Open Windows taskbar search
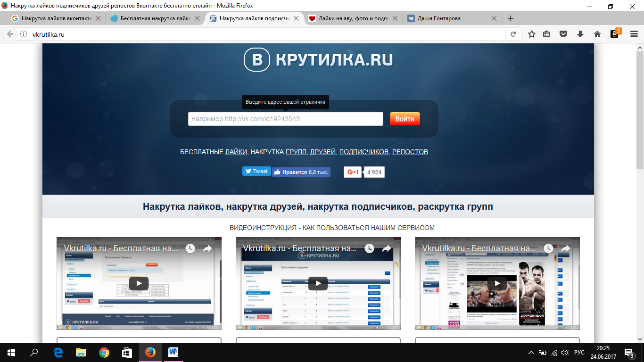The height and width of the screenshot is (362, 644). point(34,353)
